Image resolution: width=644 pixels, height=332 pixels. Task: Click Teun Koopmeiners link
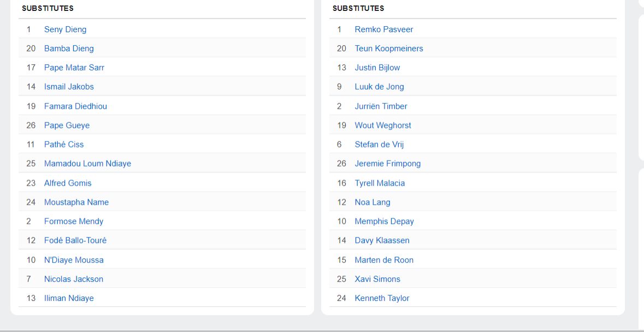tap(389, 49)
